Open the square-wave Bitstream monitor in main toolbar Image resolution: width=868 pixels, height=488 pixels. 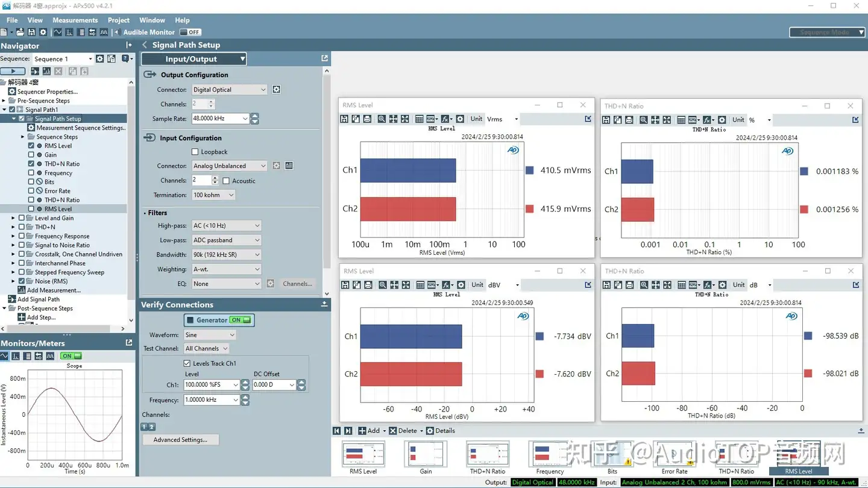[x=104, y=32]
